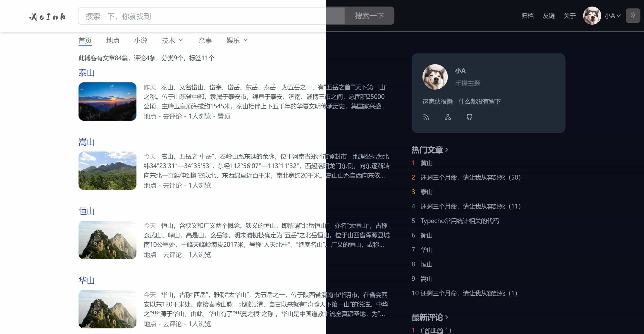Click the 热门文章 arrow icon
Screen dimensions: 644x334
click(447, 150)
